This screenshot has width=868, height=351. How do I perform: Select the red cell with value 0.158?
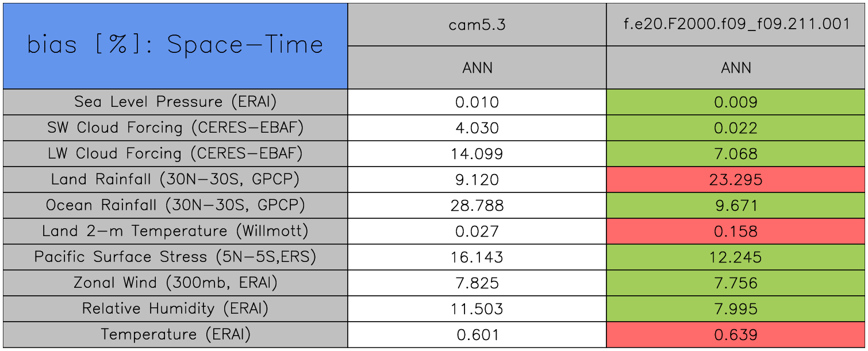point(736,232)
